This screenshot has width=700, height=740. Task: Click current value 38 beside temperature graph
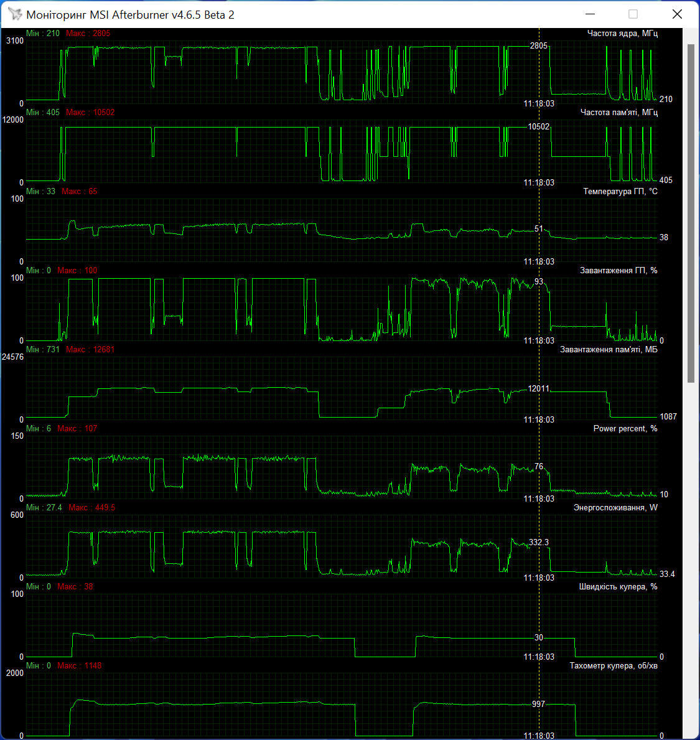pyautogui.click(x=664, y=237)
